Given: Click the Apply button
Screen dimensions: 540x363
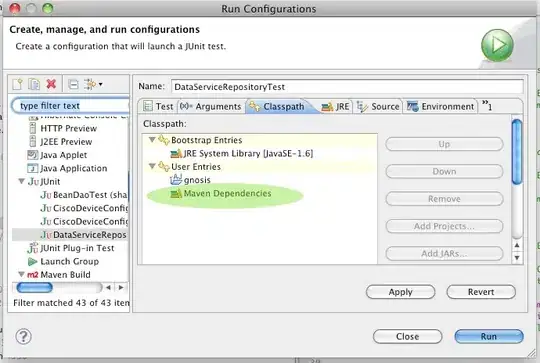Looking at the screenshot, I should (400, 292).
